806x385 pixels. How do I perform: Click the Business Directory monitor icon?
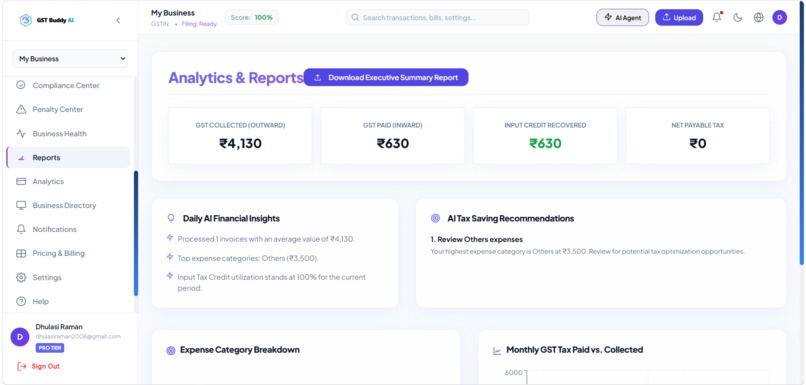tap(21, 206)
